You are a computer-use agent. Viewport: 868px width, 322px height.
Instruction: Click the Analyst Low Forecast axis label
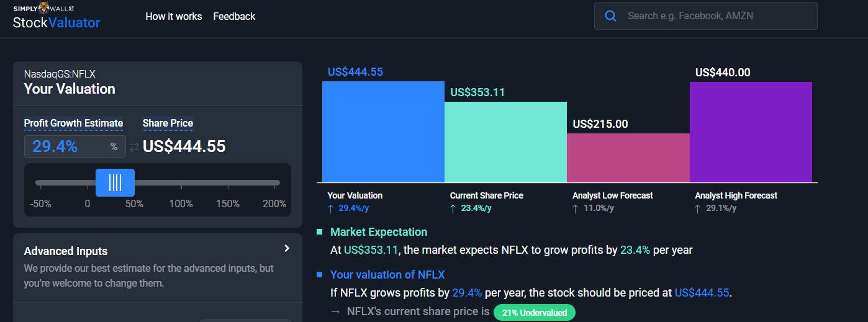[613, 195]
